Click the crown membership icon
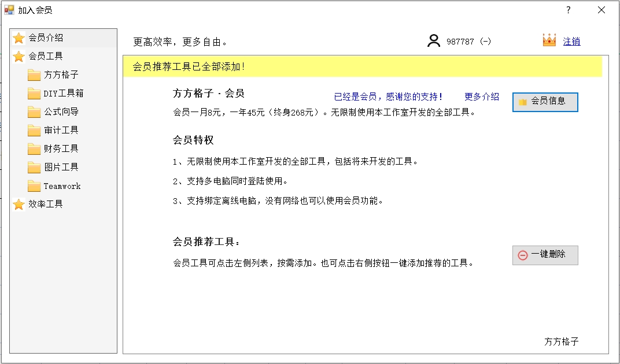This screenshot has width=620, height=364. click(x=549, y=40)
